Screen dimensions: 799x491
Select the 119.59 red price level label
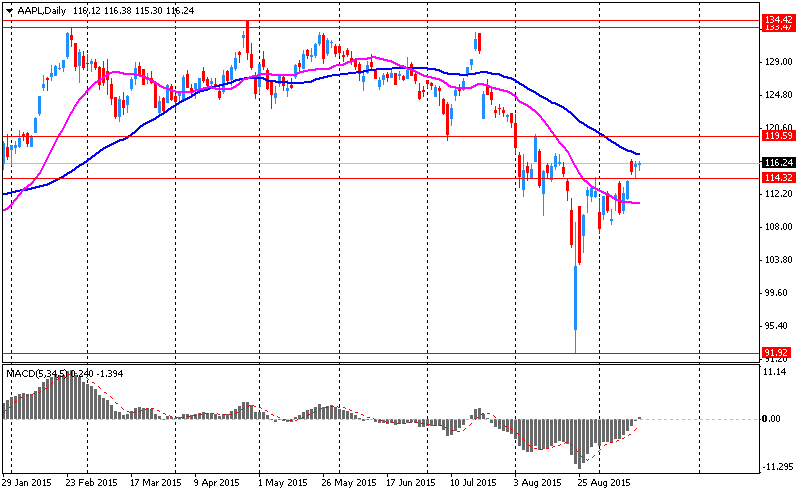778,135
